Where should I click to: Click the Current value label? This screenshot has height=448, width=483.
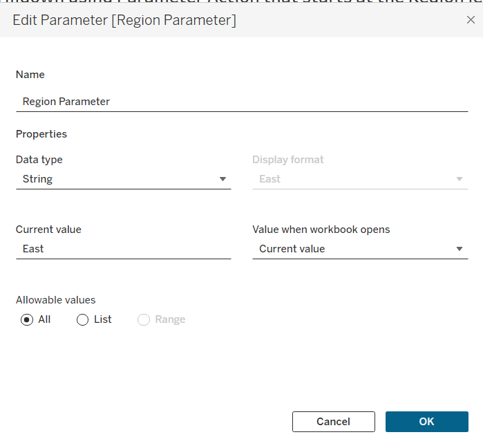48,230
